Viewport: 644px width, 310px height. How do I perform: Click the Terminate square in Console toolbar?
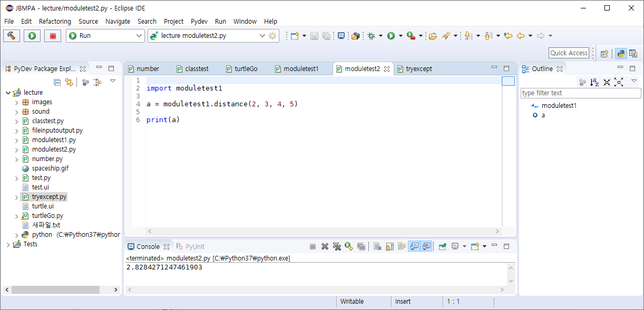click(x=313, y=246)
